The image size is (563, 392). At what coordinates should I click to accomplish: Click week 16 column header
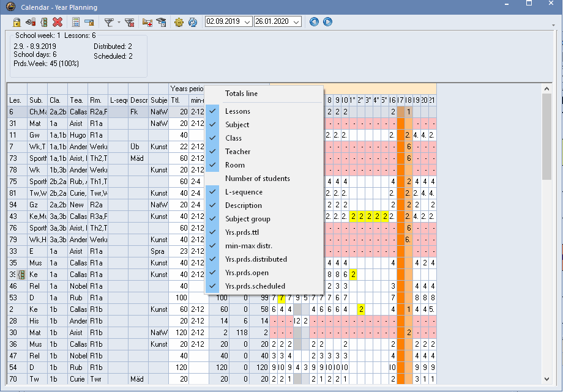coord(392,100)
